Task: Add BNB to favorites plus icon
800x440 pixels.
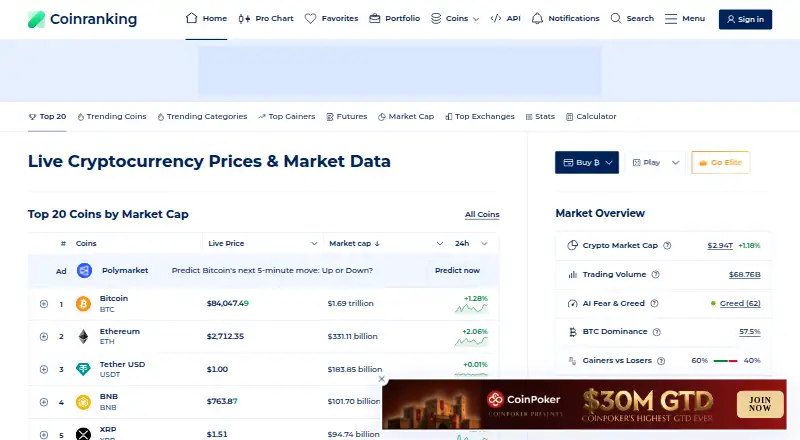Action: click(x=44, y=402)
